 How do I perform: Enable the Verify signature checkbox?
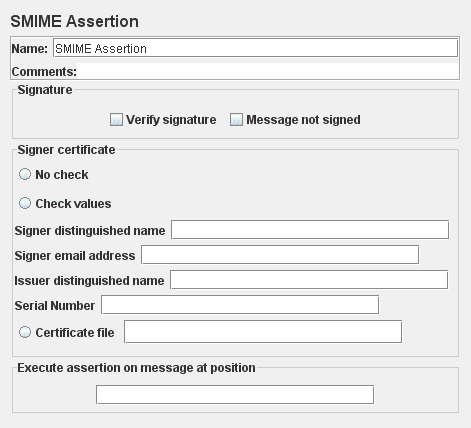[116, 120]
